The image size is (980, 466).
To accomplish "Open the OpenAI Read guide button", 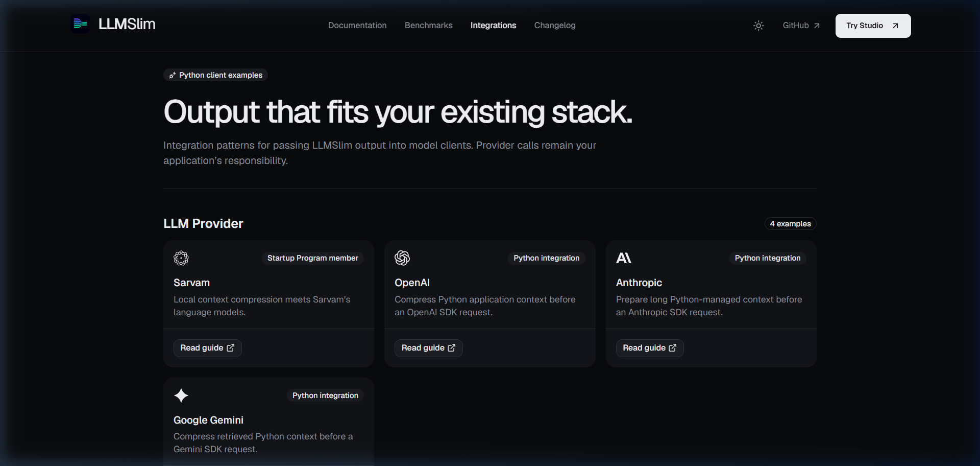I will (x=428, y=348).
